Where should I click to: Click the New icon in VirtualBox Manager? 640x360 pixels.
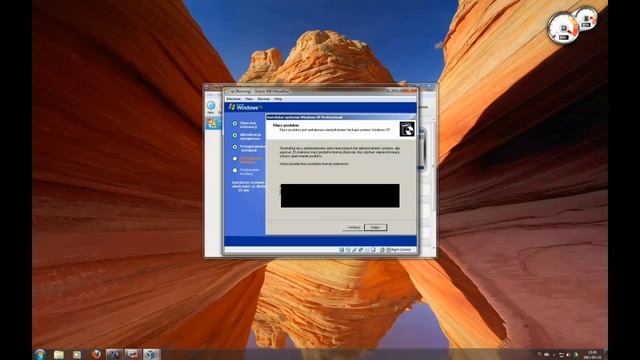point(211,107)
